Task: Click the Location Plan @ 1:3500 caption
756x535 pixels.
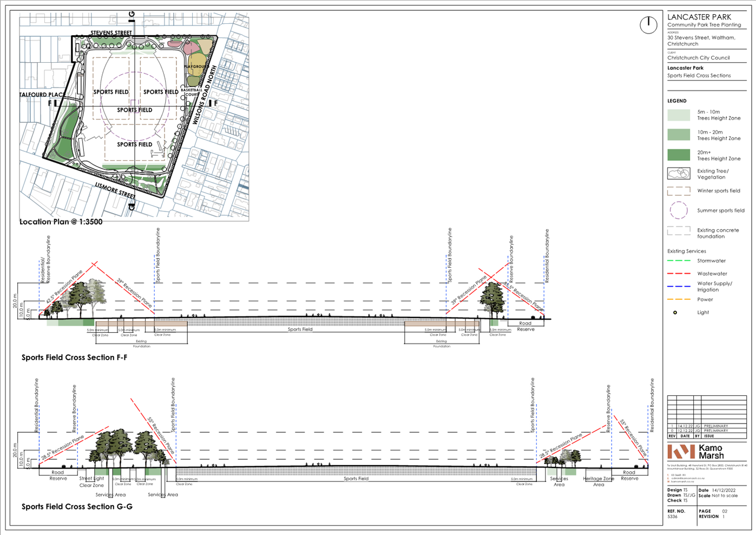Action: pyautogui.click(x=61, y=222)
